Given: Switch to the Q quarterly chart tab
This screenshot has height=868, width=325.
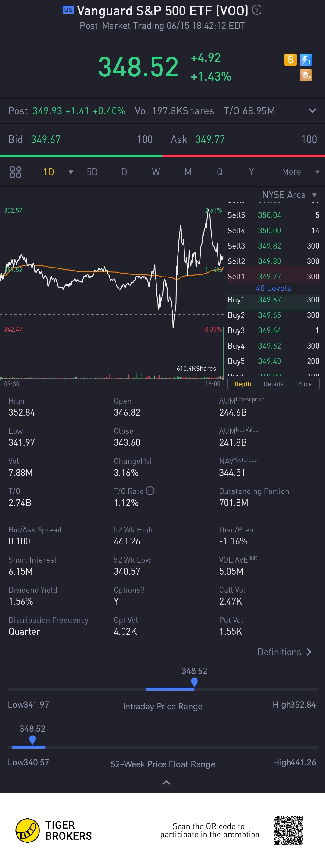Looking at the screenshot, I should coord(220,172).
